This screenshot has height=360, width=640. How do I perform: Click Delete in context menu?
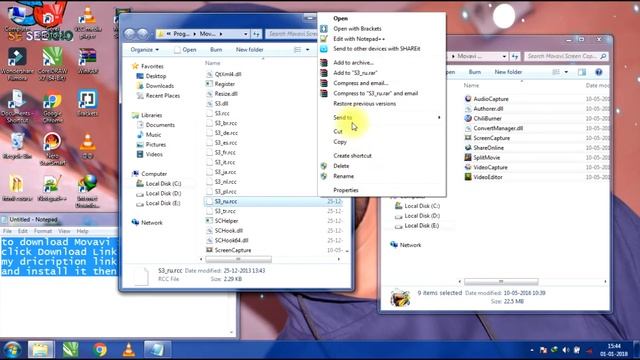click(341, 166)
